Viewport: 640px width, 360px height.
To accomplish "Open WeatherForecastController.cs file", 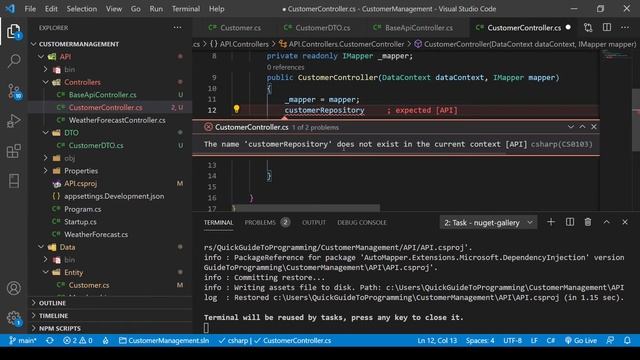I will (x=117, y=120).
